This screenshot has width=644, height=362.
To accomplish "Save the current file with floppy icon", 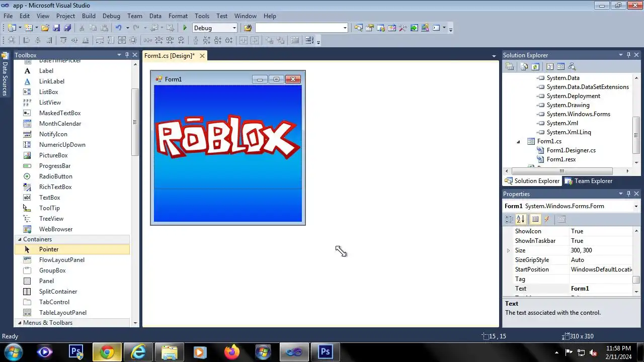I will point(56,28).
